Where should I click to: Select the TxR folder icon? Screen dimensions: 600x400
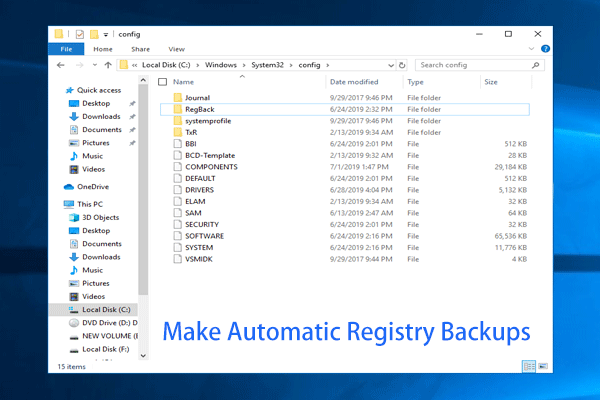point(178,132)
